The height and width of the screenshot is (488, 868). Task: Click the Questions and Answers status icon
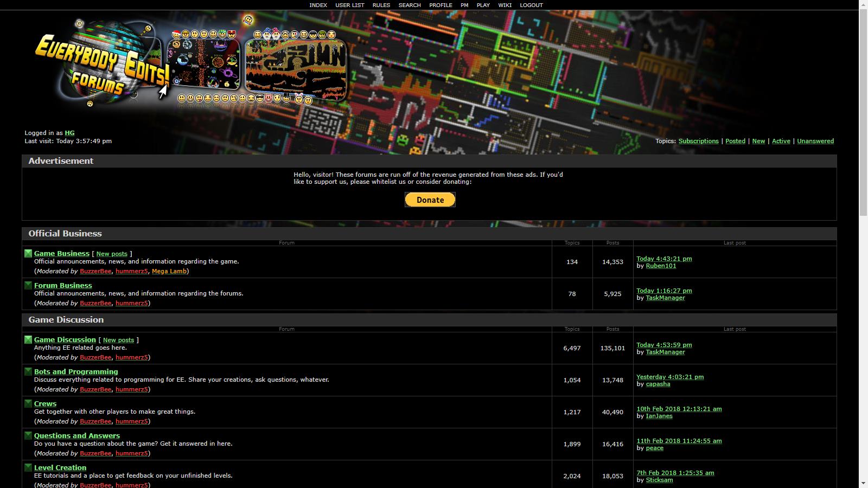28,435
